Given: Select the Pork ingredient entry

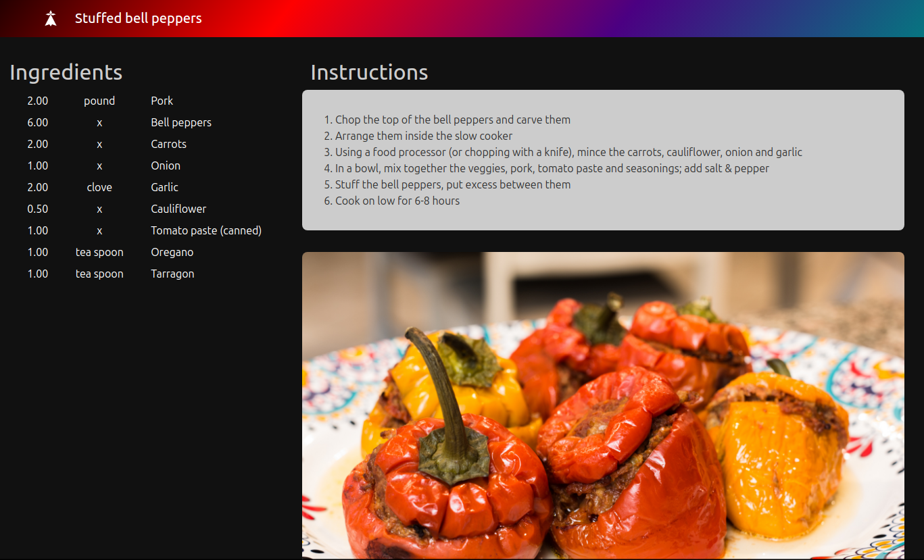Looking at the screenshot, I should [162, 101].
